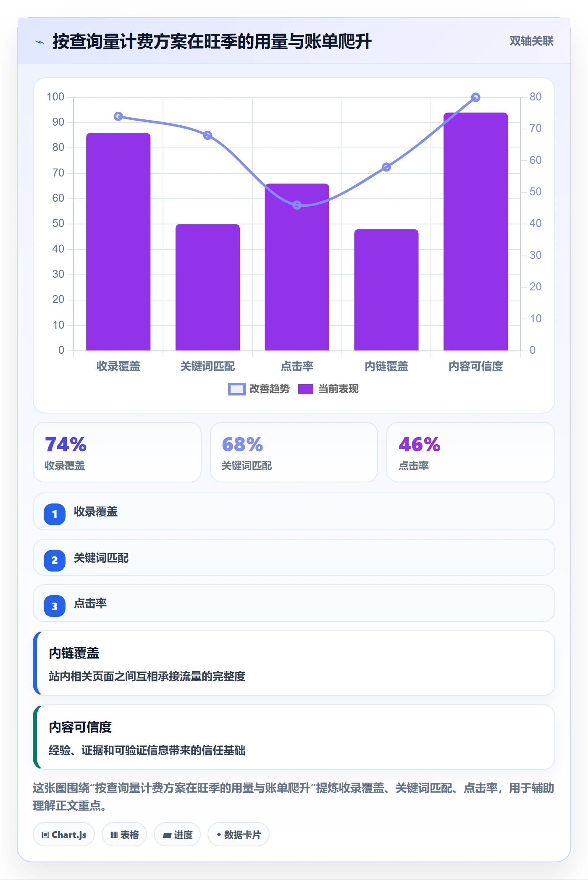This screenshot has height=880, width=588.
Task: Open the 68% 关键词匹配 data card
Action: tap(294, 452)
